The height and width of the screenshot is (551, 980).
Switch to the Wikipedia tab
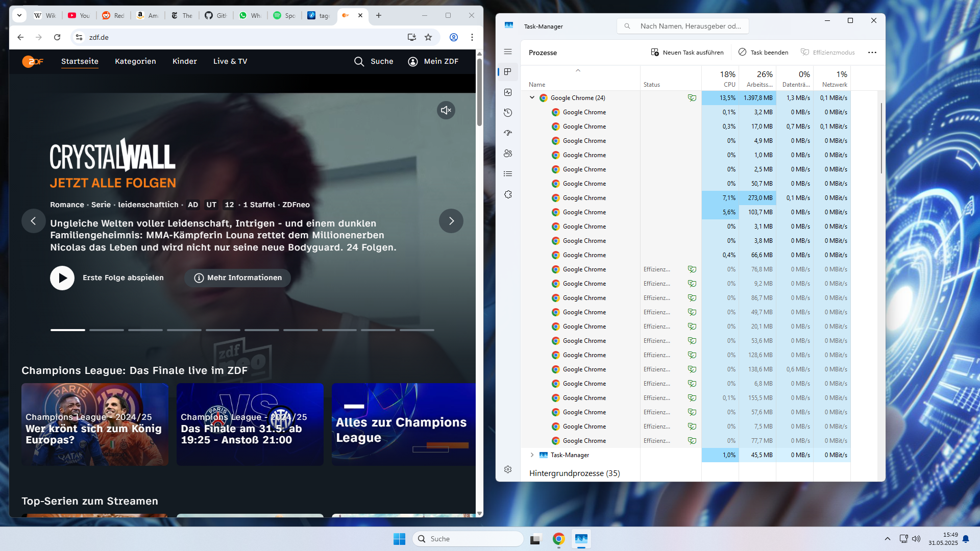pos(45,15)
